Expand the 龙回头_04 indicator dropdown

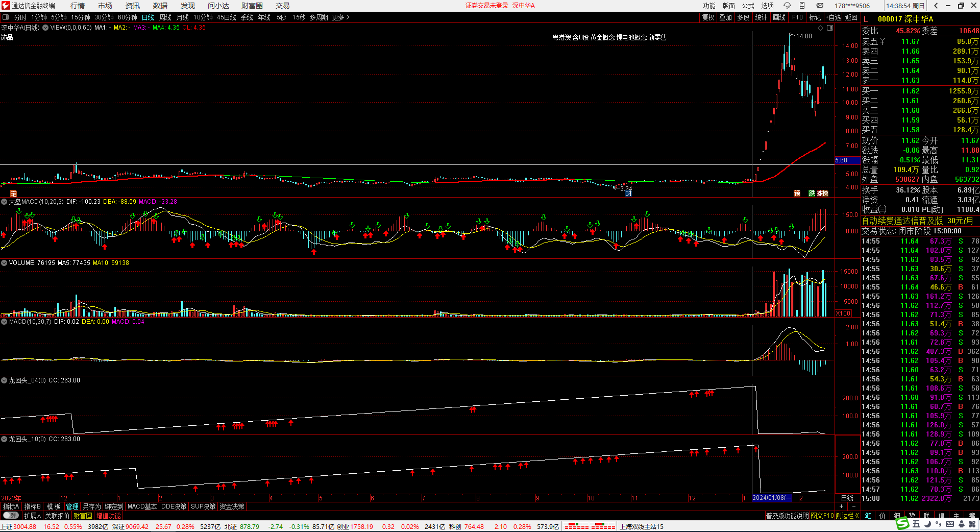pos(4,380)
